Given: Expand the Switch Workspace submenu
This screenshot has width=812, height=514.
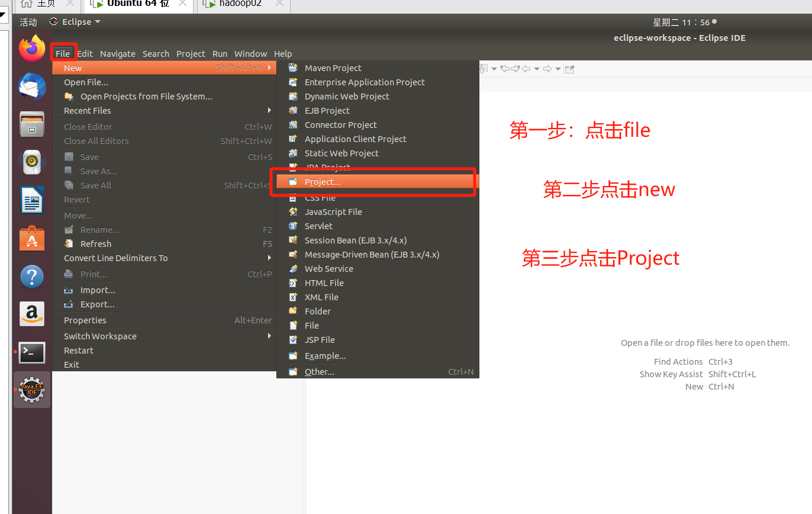Looking at the screenshot, I should (165, 336).
